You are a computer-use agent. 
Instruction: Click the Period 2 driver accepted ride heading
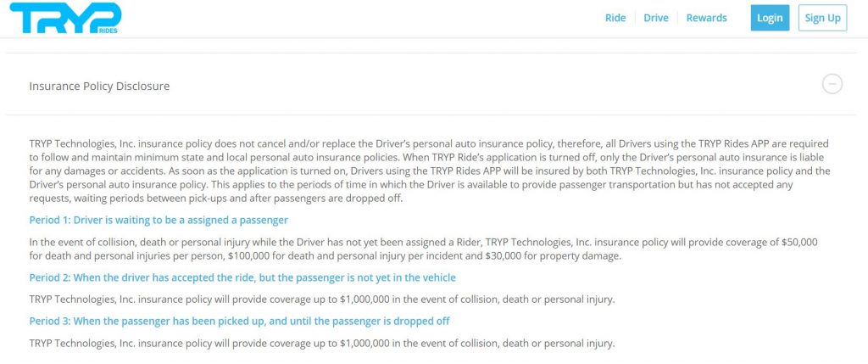coord(242,277)
